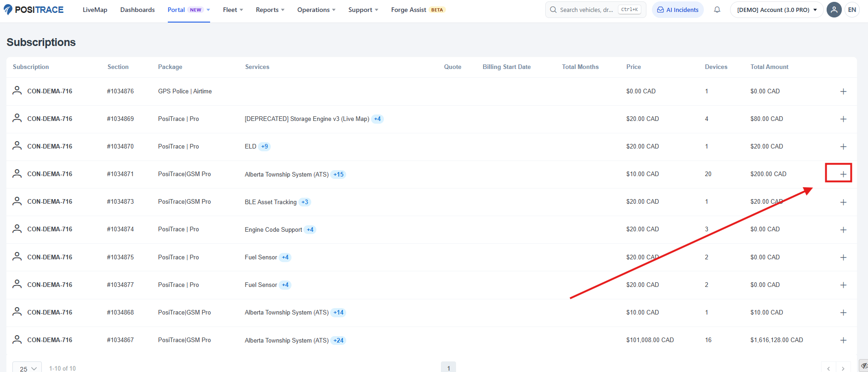Open the Portal menu dropdown

[x=188, y=10]
